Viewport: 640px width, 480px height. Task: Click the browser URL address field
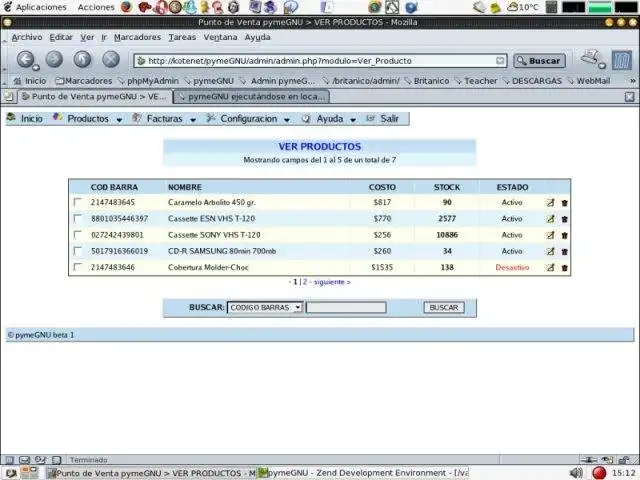[x=321, y=61]
